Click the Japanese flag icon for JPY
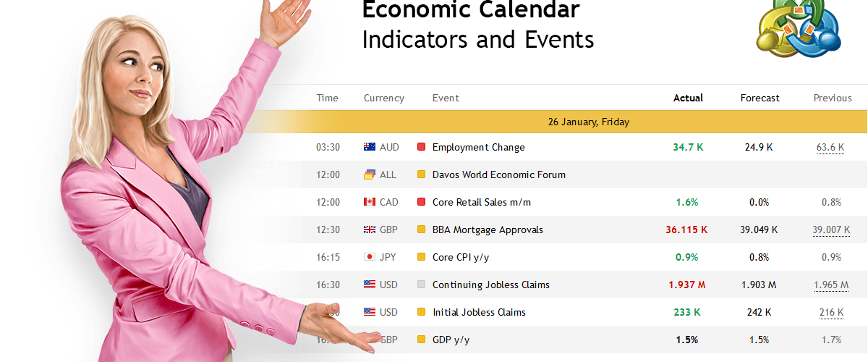 pos(370,257)
